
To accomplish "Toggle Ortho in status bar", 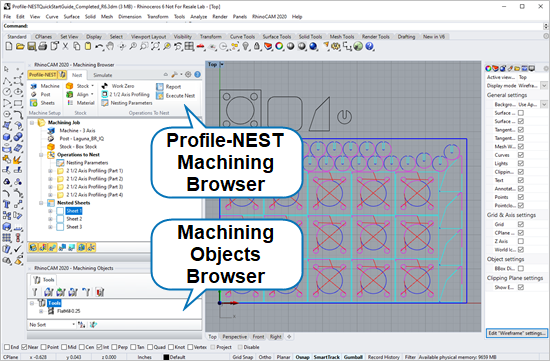I will tap(264, 357).
